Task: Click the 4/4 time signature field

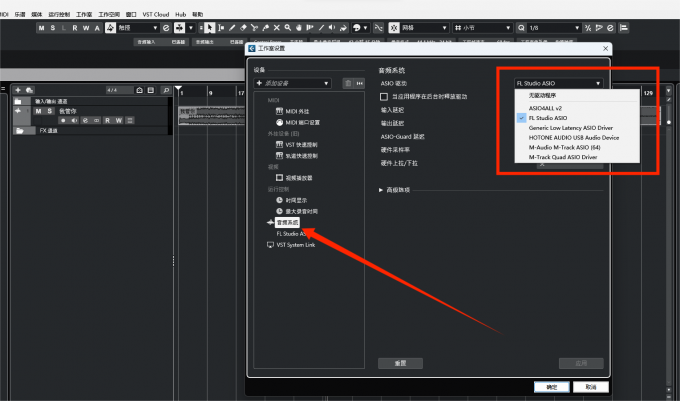Action: [119, 90]
